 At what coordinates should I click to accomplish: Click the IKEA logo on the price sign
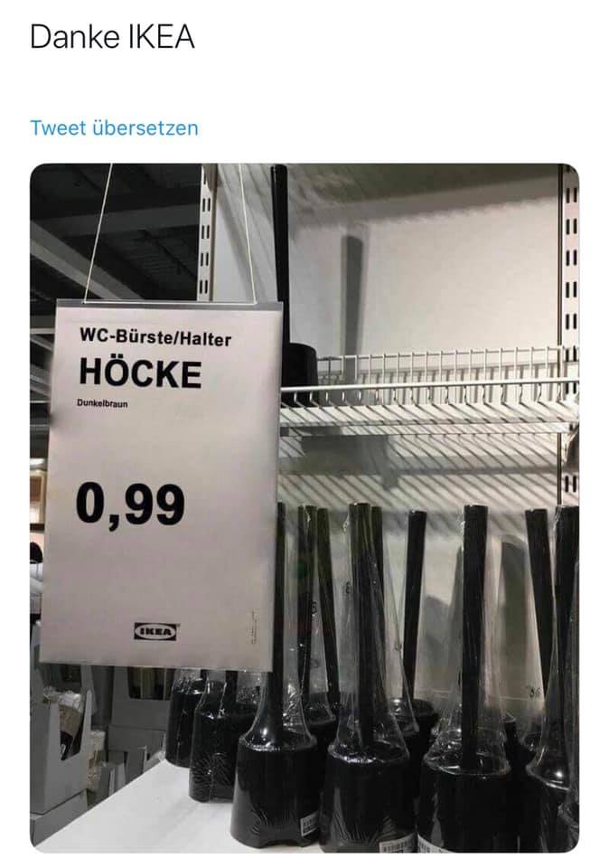point(156,631)
